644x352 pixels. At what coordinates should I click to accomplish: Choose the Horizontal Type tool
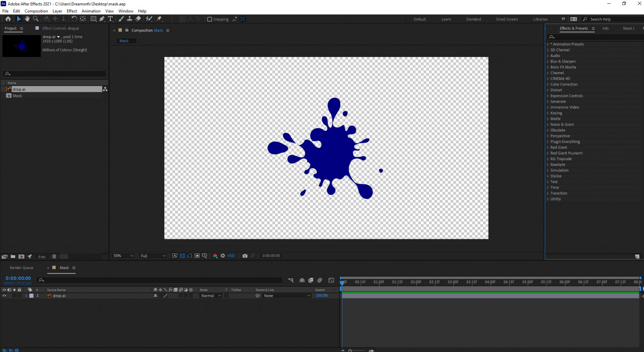(110, 19)
